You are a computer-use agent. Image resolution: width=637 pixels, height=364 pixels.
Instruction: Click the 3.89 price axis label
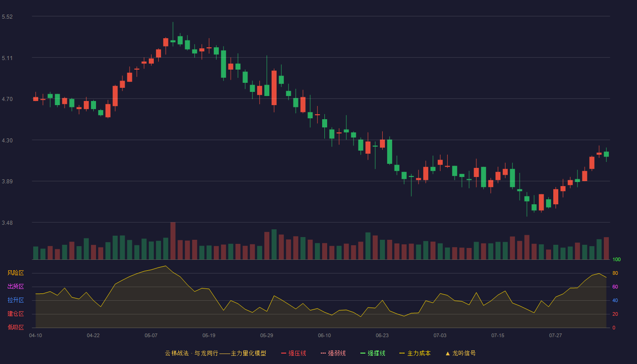[x=7, y=182]
